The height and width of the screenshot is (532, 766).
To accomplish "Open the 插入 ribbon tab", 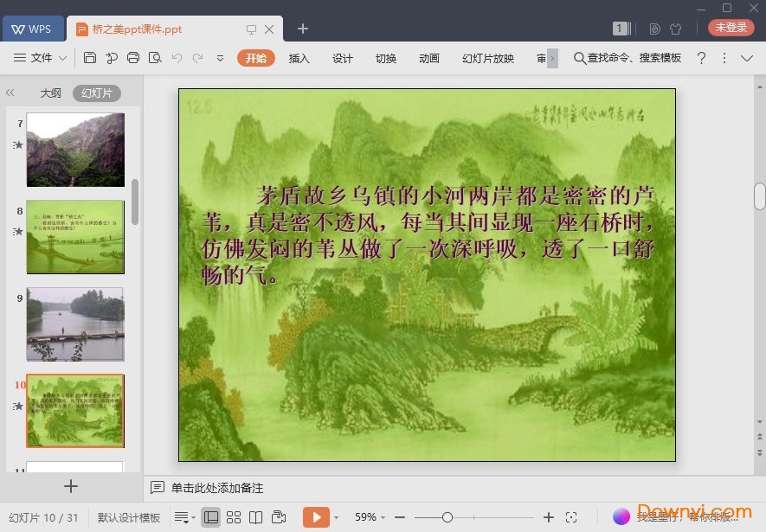I will click(x=299, y=58).
